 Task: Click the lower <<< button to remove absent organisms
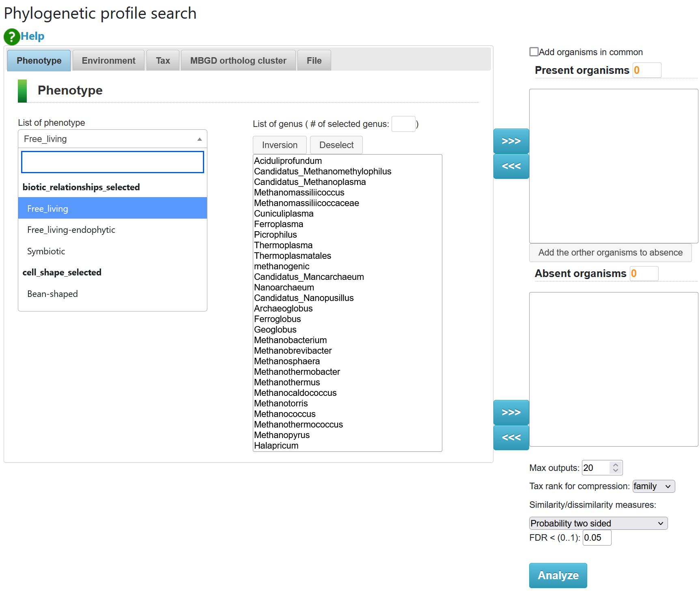tap(511, 438)
